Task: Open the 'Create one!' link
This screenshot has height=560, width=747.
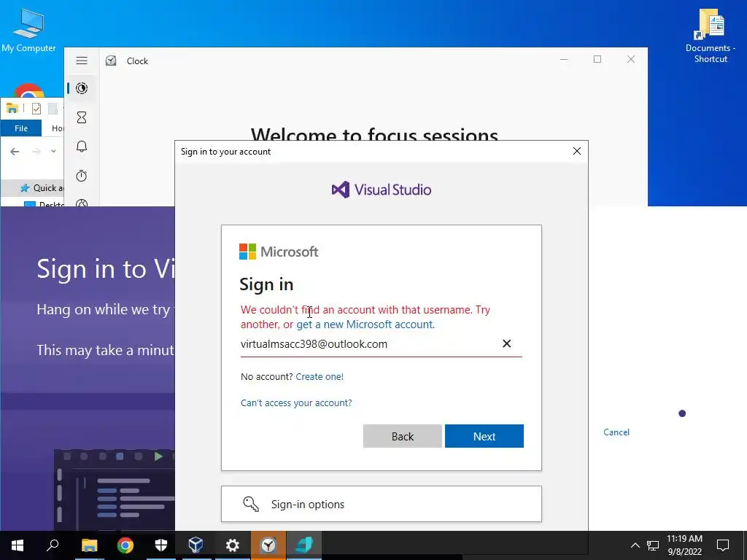Action: (x=320, y=377)
